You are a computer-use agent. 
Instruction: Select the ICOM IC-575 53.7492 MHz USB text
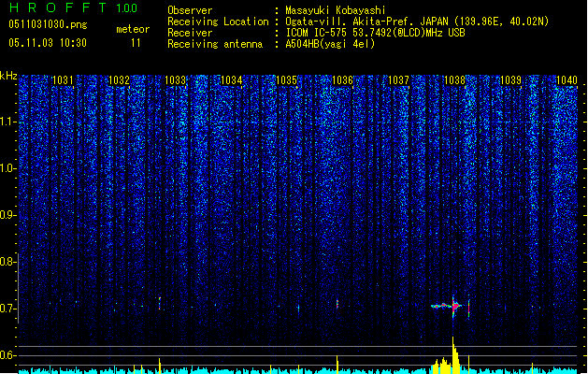[x=375, y=33]
